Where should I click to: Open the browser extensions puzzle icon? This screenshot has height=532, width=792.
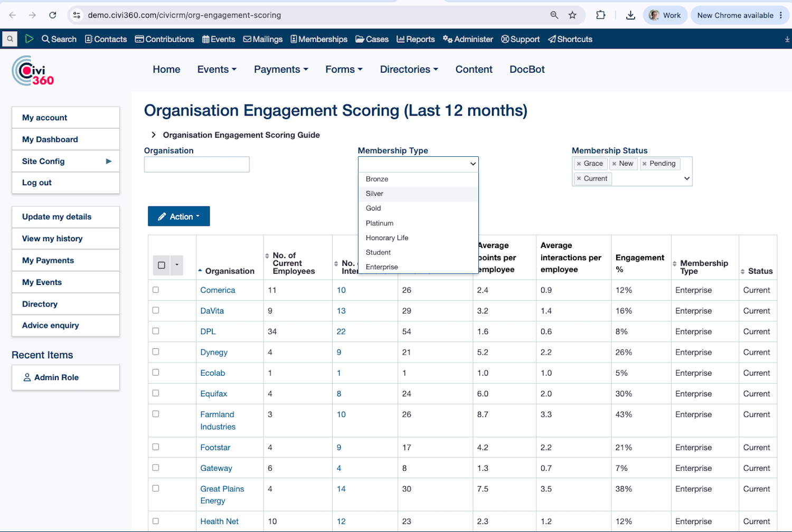click(x=601, y=15)
